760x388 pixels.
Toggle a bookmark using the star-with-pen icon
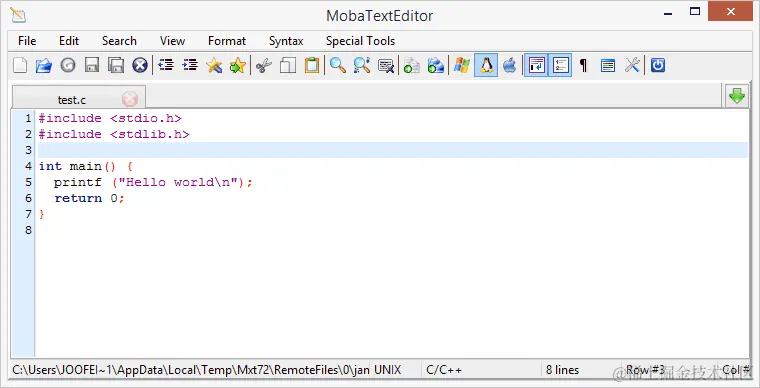click(214, 65)
